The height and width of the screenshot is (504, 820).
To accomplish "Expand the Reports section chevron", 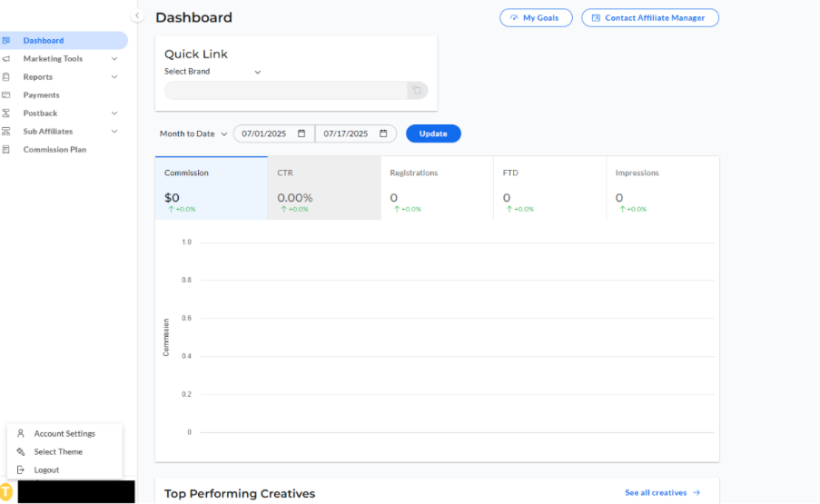I will coord(114,77).
